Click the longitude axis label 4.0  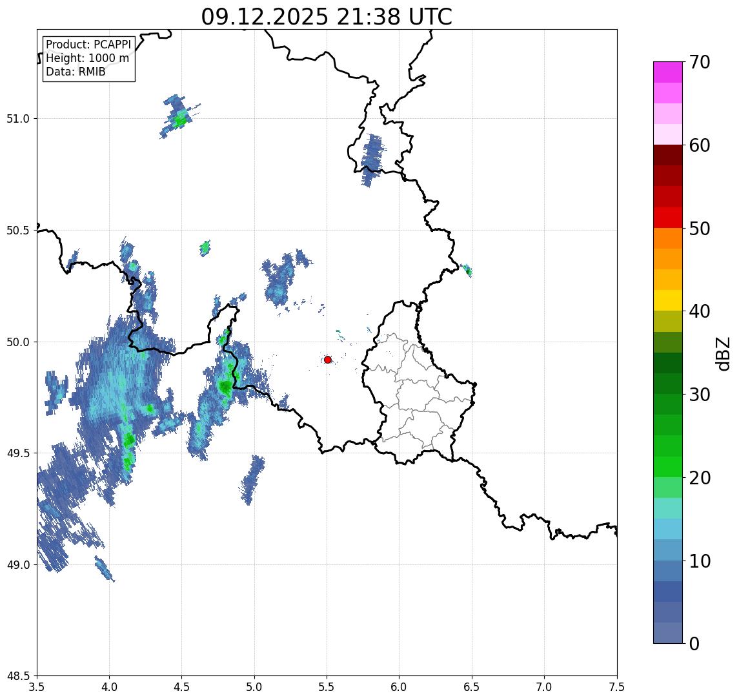pyautogui.click(x=109, y=687)
